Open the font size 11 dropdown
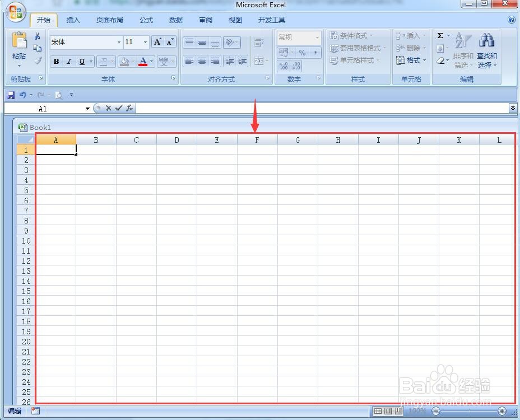This screenshot has width=520, height=420. (x=145, y=42)
